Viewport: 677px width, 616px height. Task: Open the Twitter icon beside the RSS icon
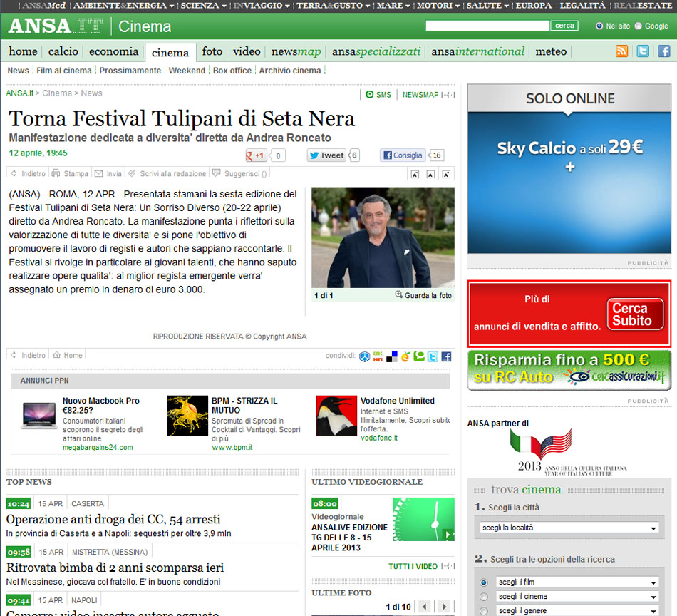click(643, 51)
